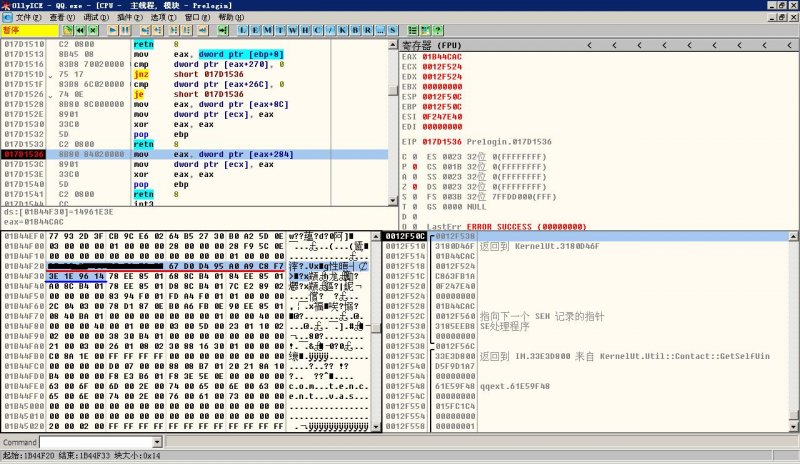Pause execution with the Pause toolbar icon
Image resolution: width=800 pixels, height=464 pixels.
pyautogui.click(x=125, y=30)
